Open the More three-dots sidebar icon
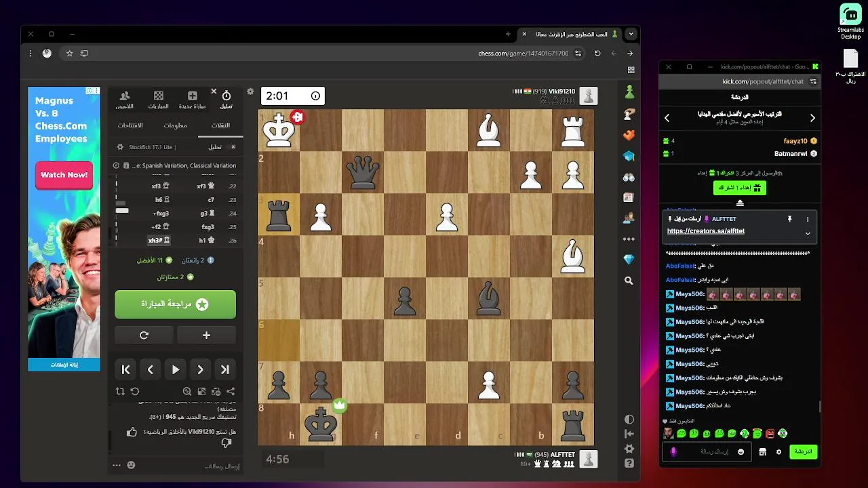This screenshot has width=868, height=488. coord(629,239)
